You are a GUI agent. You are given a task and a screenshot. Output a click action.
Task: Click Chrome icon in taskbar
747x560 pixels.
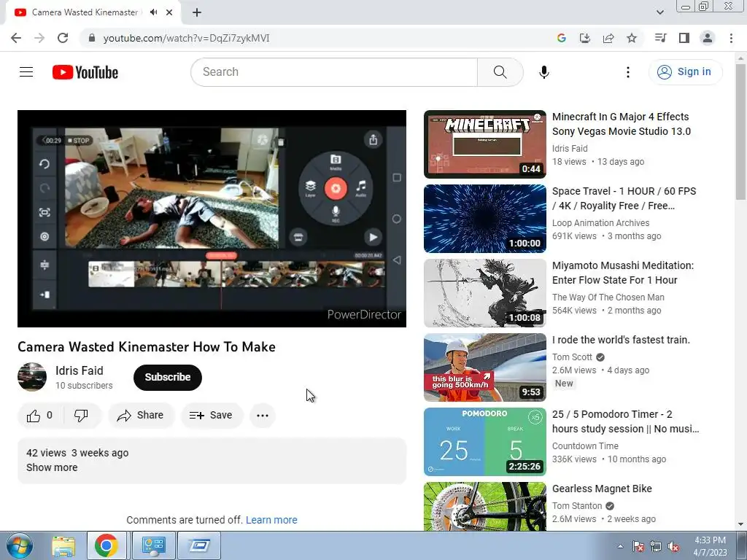coord(107,545)
